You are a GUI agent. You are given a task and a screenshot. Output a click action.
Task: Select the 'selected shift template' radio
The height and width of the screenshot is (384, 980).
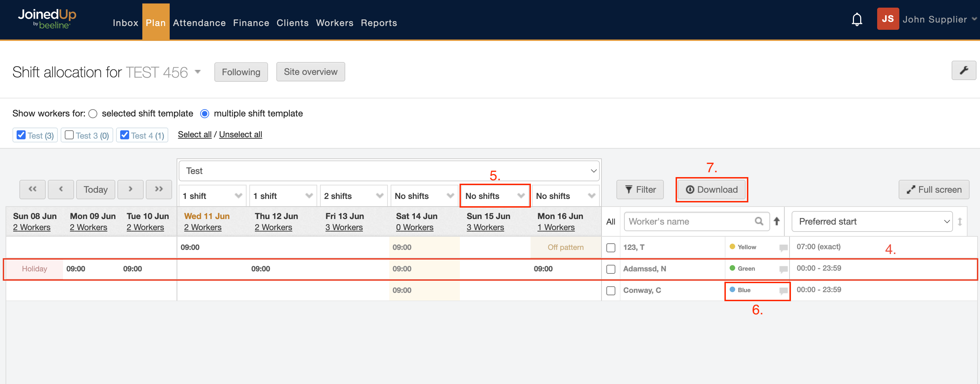coord(93,114)
